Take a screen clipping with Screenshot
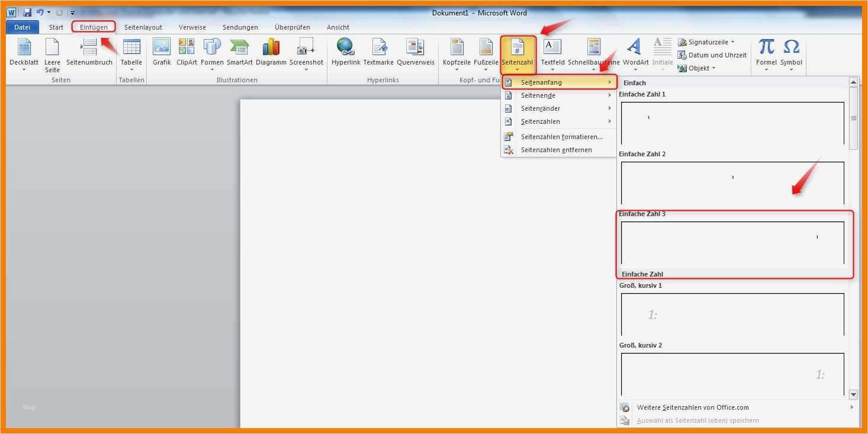 [x=306, y=55]
